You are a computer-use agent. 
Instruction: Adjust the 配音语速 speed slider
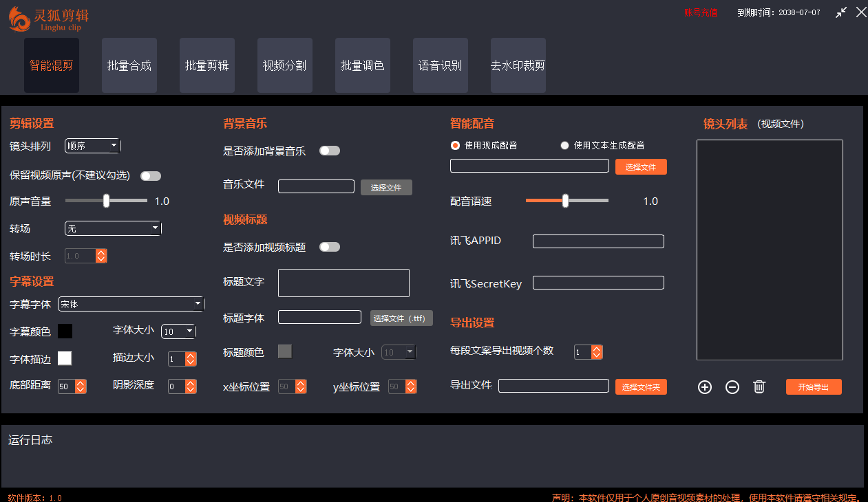(567, 201)
